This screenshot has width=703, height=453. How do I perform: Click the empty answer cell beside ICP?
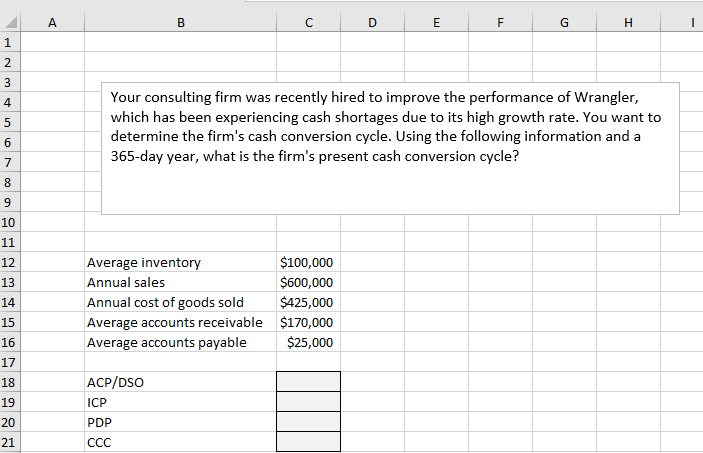308,402
